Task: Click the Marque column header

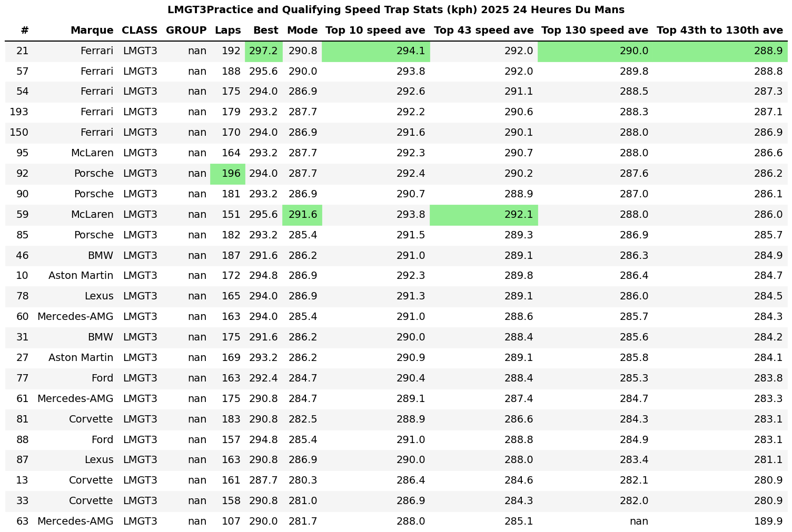Action: [92, 30]
